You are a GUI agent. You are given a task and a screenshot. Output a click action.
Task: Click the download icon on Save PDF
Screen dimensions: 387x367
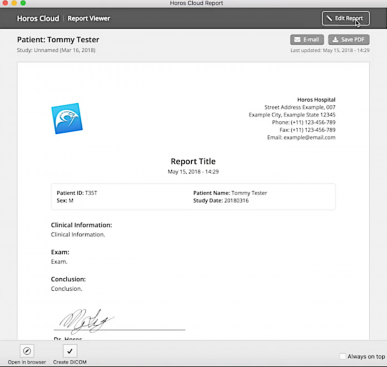pos(335,40)
